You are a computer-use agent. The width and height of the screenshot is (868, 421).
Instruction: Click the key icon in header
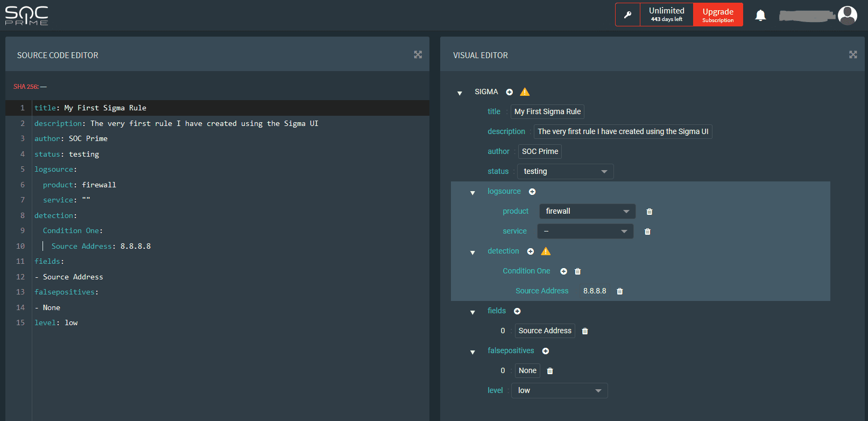click(627, 15)
